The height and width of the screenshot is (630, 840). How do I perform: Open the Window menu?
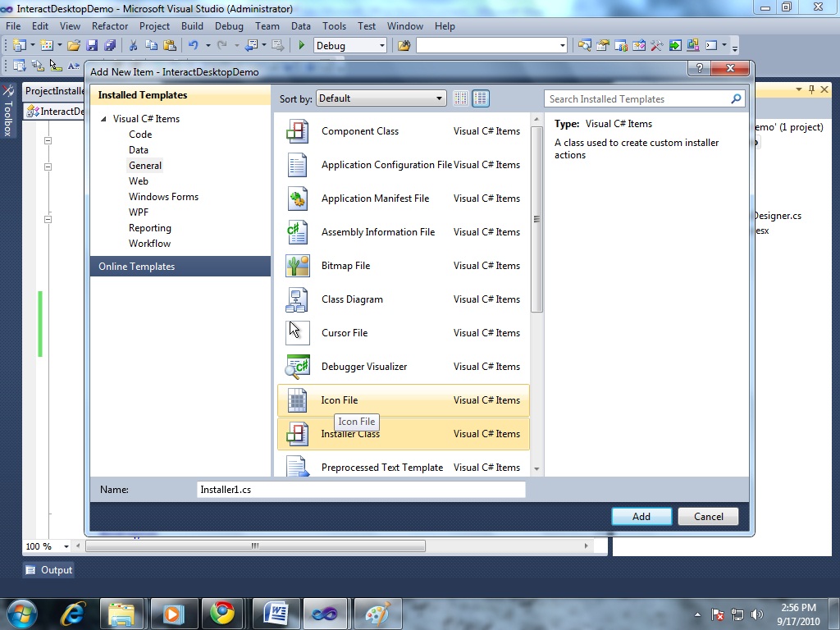pyautogui.click(x=405, y=26)
